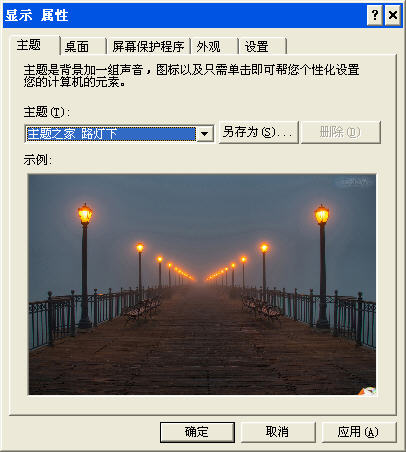Viewport: 406px width, 452px height.
Task: Click the 示例: label above preview
Action: point(37,160)
